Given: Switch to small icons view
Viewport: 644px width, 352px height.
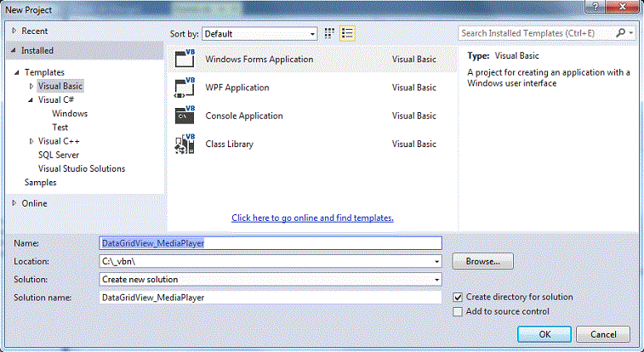Looking at the screenshot, I should 329,33.
